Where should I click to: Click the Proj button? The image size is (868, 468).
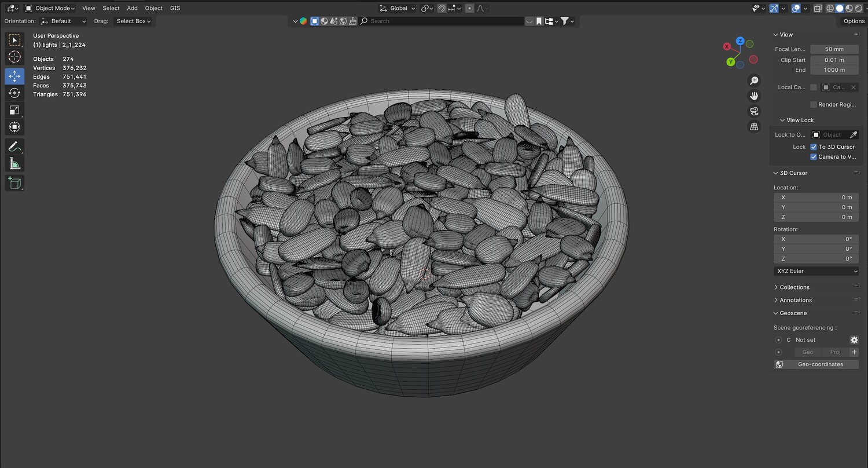[x=835, y=352]
